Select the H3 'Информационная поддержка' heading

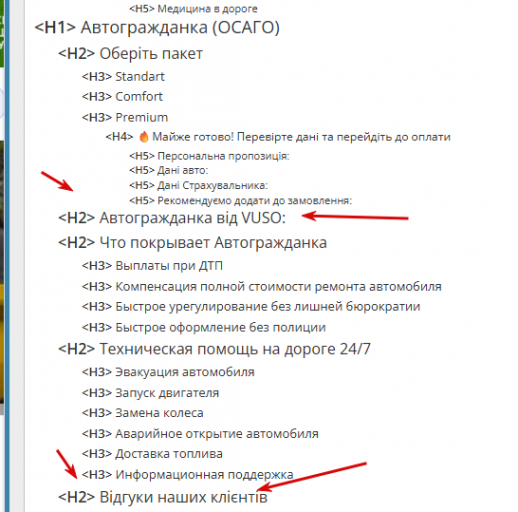tap(187, 475)
